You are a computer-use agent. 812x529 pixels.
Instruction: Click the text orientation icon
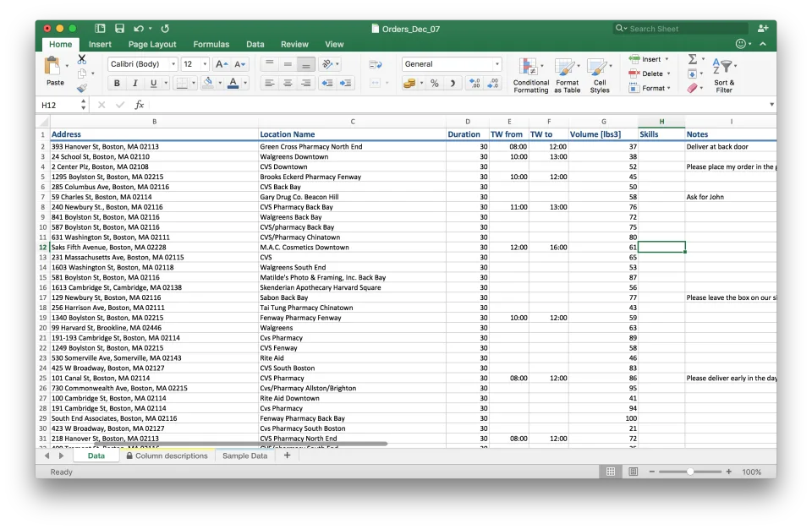[x=328, y=64]
